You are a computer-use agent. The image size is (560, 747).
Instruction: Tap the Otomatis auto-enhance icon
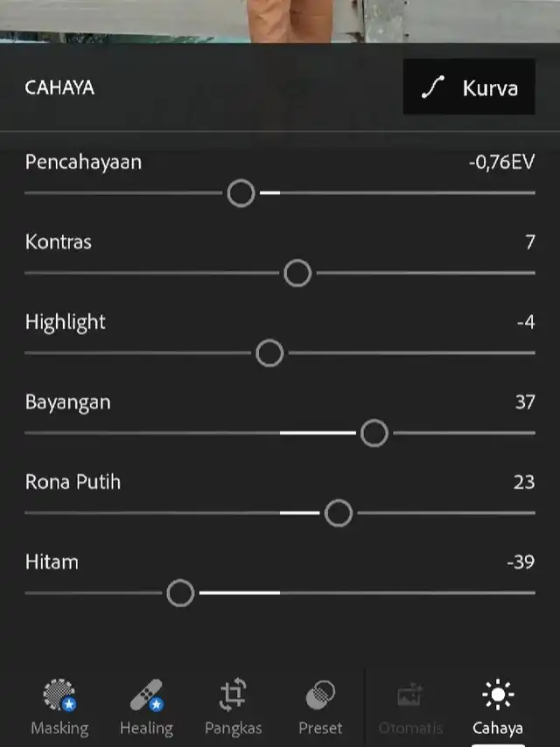(x=410, y=695)
